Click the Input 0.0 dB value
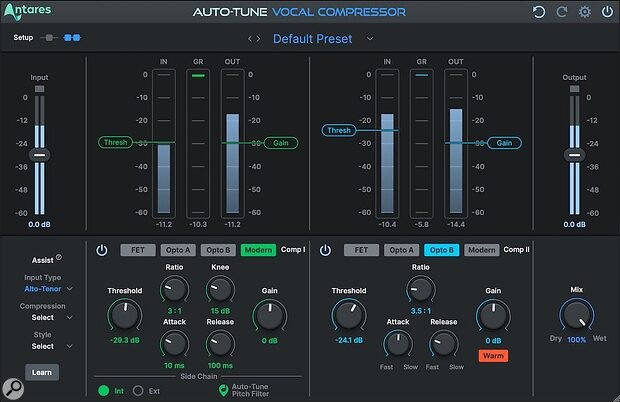620x402 pixels. point(39,225)
